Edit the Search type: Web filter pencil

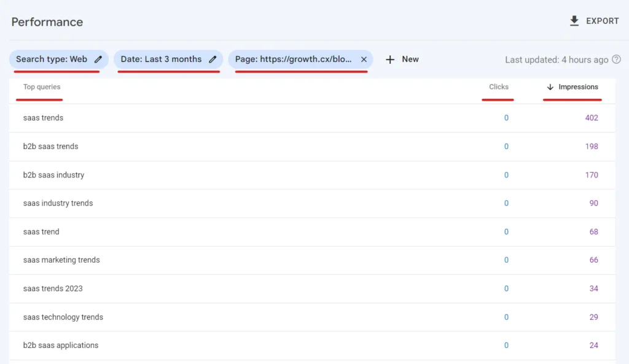point(98,60)
